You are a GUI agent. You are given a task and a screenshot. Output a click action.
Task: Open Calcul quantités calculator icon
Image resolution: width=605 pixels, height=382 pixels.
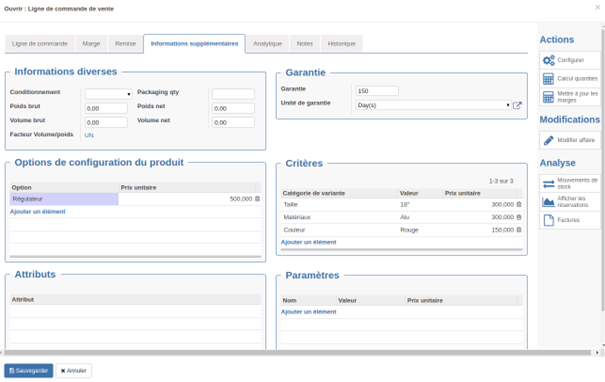548,79
